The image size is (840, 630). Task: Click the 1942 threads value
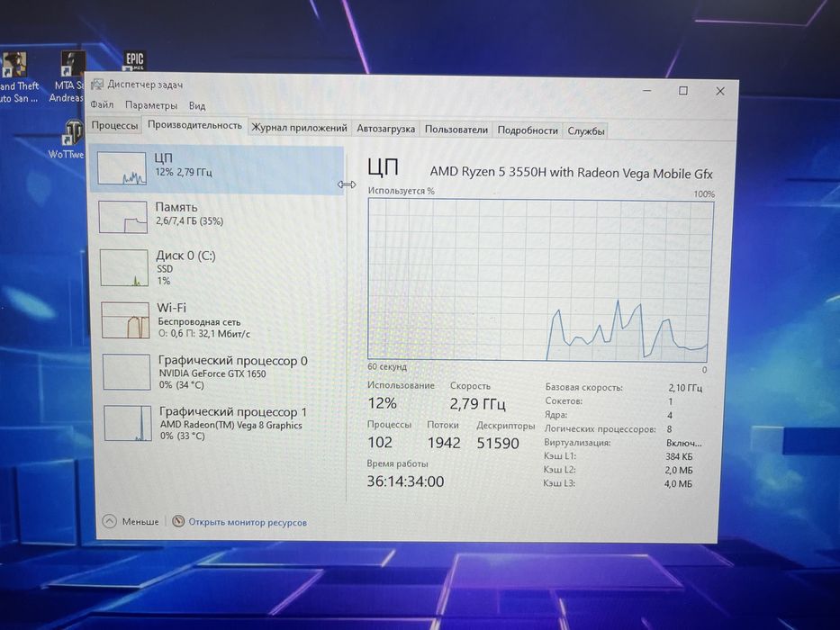coord(444,443)
